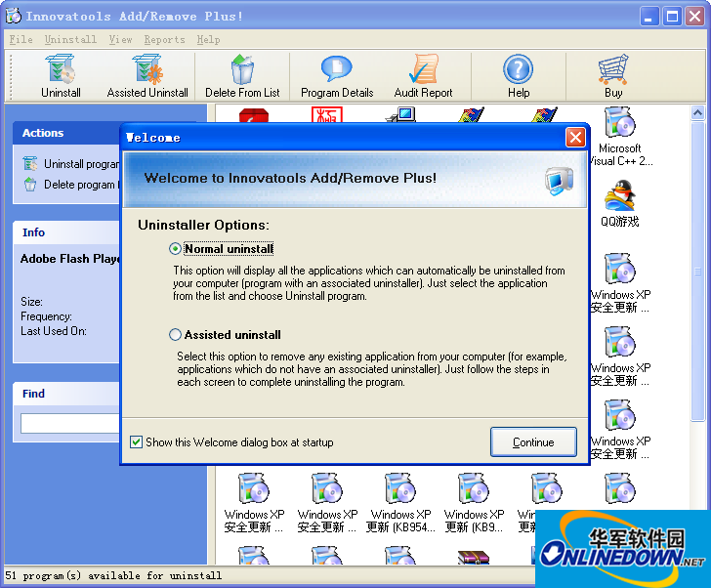This screenshot has width=711, height=588.
Task: Open Program Details from the toolbar
Action: [x=337, y=76]
